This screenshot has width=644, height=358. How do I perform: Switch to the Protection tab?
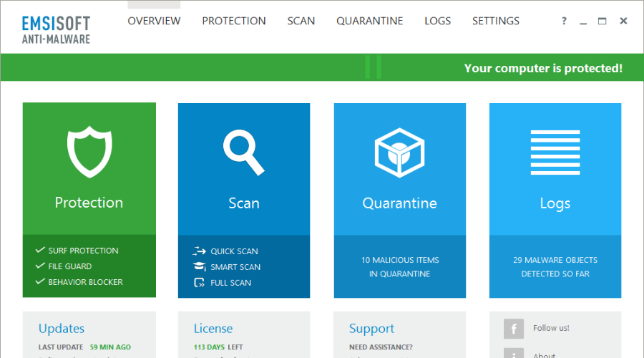[x=234, y=21]
